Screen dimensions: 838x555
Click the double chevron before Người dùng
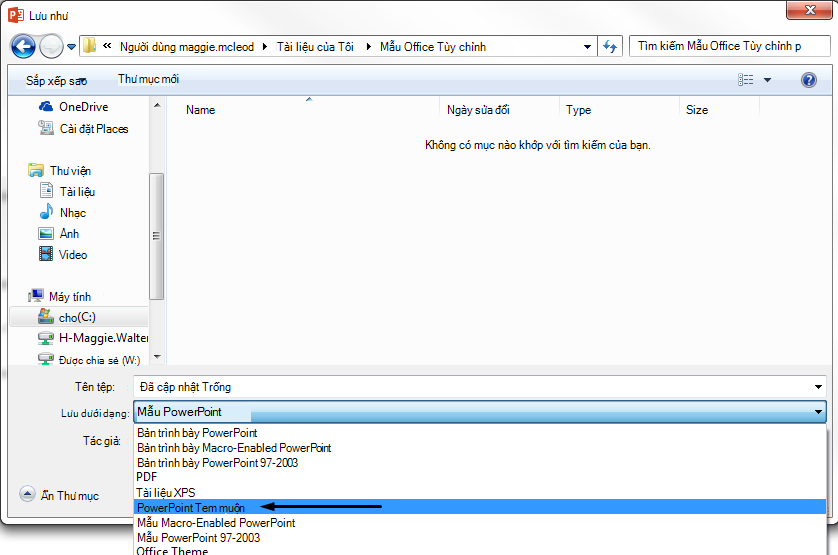pyautogui.click(x=107, y=46)
